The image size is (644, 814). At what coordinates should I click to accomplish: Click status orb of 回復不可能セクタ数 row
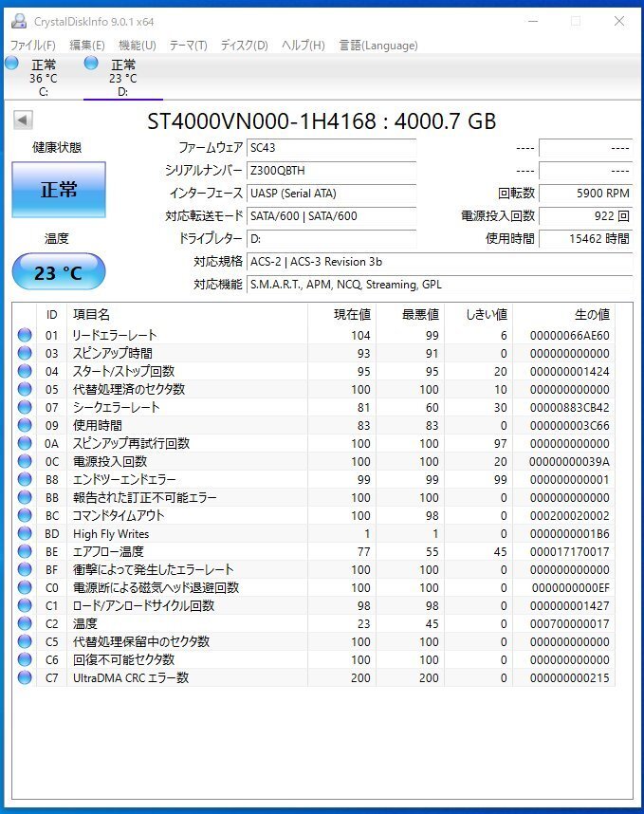tap(25, 659)
